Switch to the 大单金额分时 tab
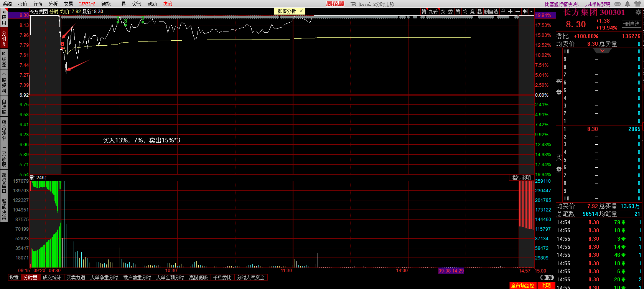 pos(170,277)
